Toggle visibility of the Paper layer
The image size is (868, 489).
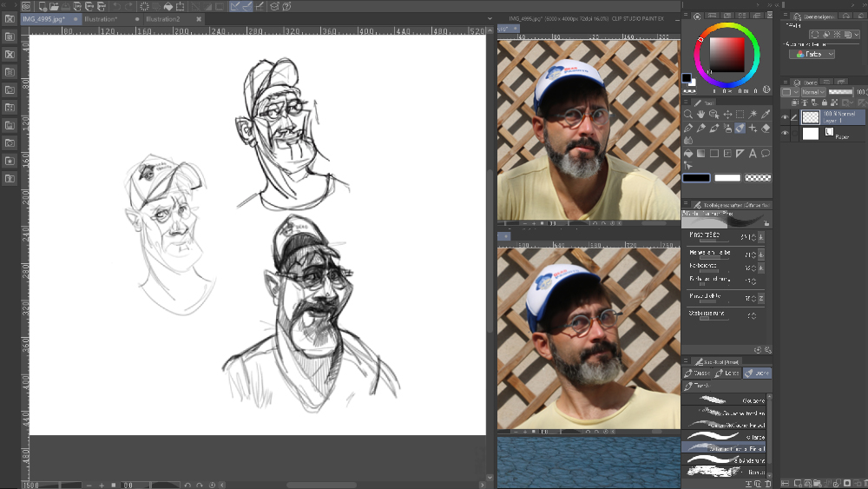coord(785,134)
